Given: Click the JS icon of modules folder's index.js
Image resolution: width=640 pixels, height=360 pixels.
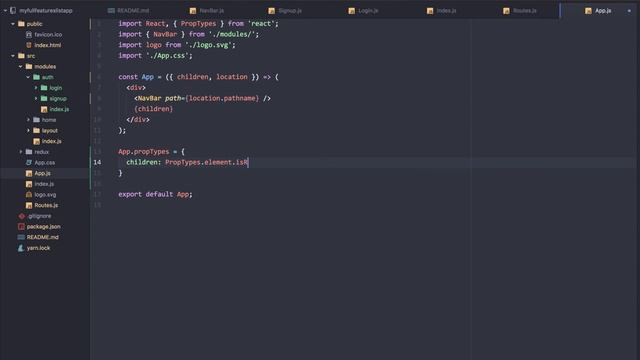Looking at the screenshot, I should tap(36, 141).
